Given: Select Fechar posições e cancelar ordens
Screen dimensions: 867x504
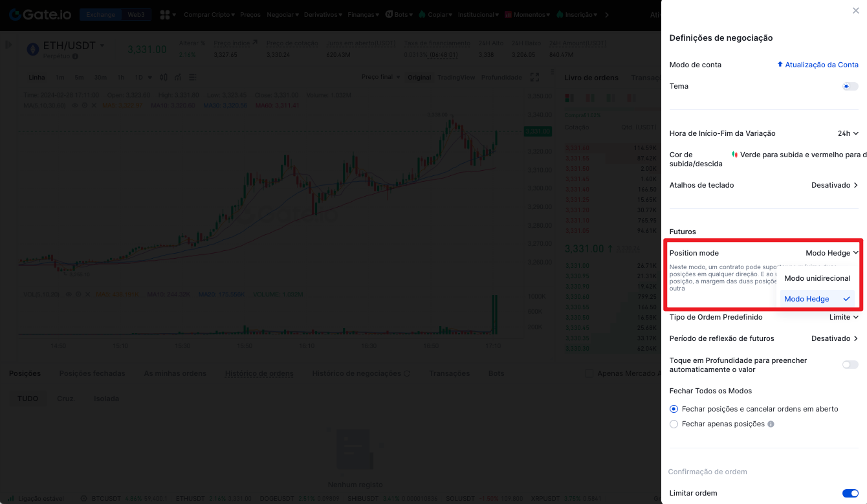Looking at the screenshot, I should [x=674, y=409].
